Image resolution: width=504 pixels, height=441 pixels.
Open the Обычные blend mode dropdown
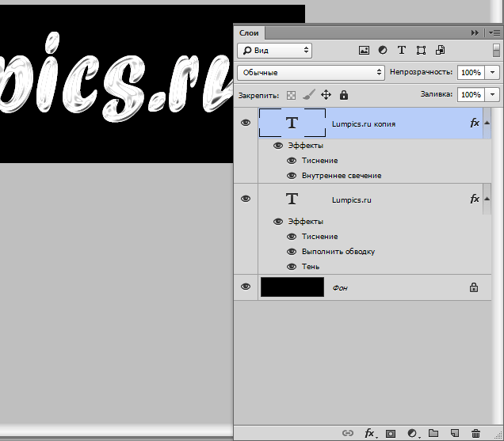click(310, 72)
